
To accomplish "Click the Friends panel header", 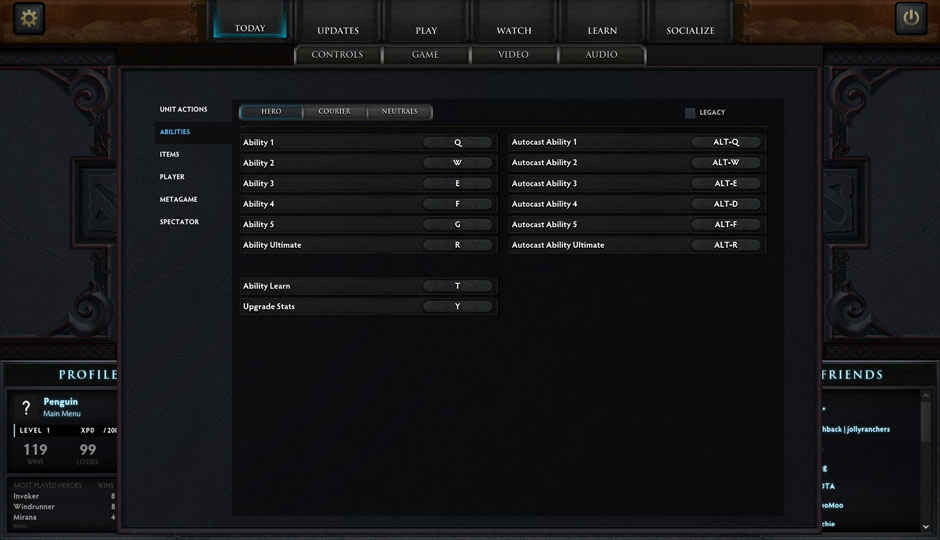I will coord(852,375).
